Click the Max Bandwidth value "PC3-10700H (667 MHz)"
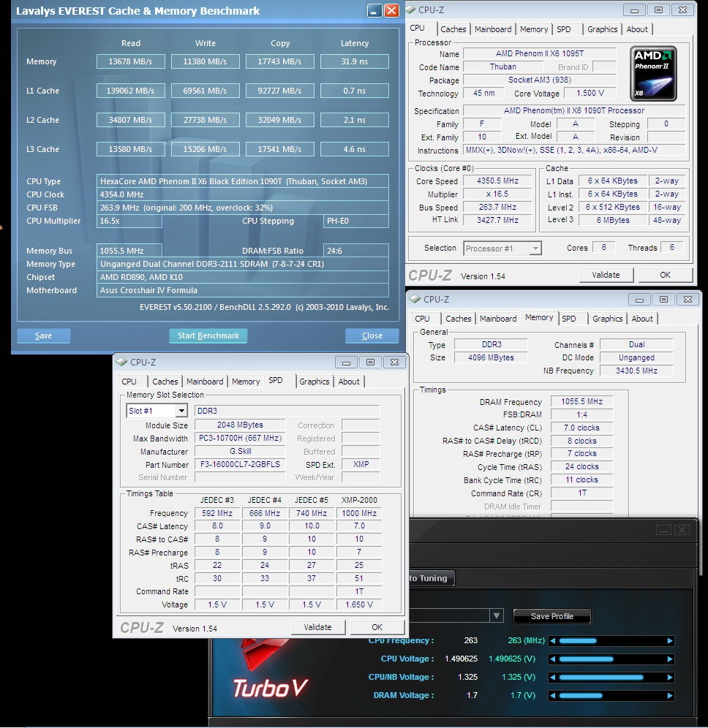The height and width of the screenshot is (728, 708). [x=240, y=439]
